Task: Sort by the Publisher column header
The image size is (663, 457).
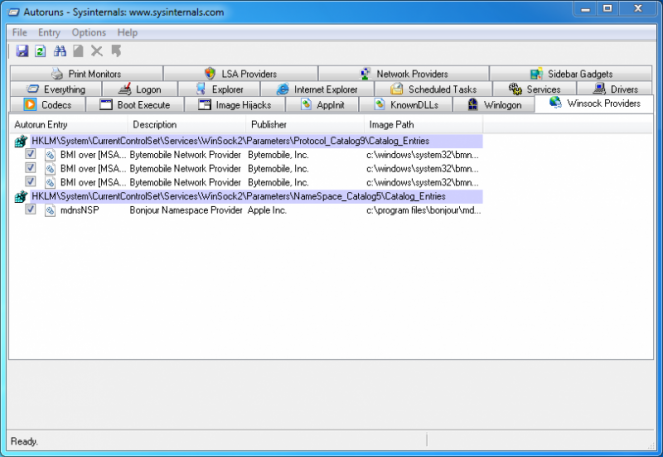Action: coord(269,125)
